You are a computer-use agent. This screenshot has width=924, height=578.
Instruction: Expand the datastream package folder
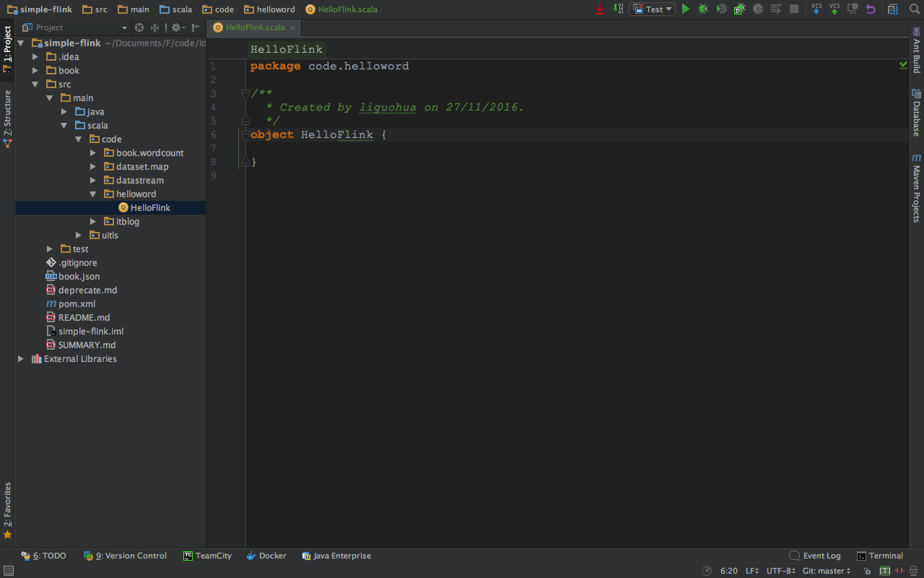(93, 181)
